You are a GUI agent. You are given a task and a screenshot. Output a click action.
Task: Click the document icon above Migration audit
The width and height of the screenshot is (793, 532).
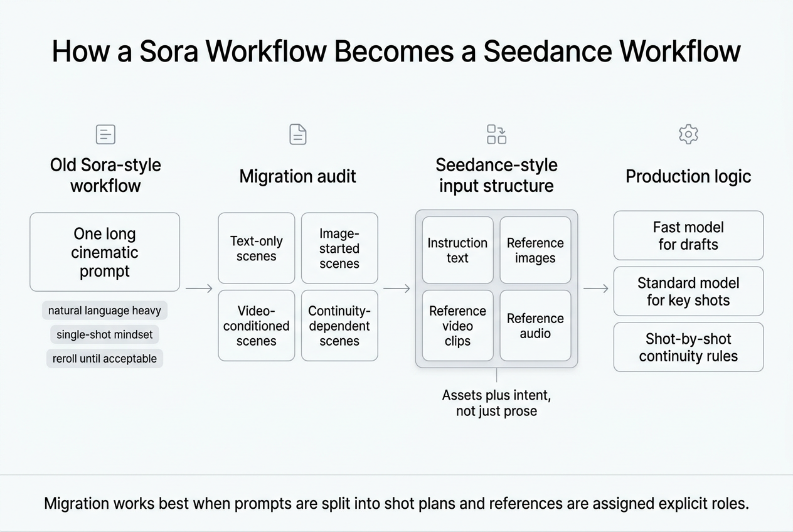point(297,134)
